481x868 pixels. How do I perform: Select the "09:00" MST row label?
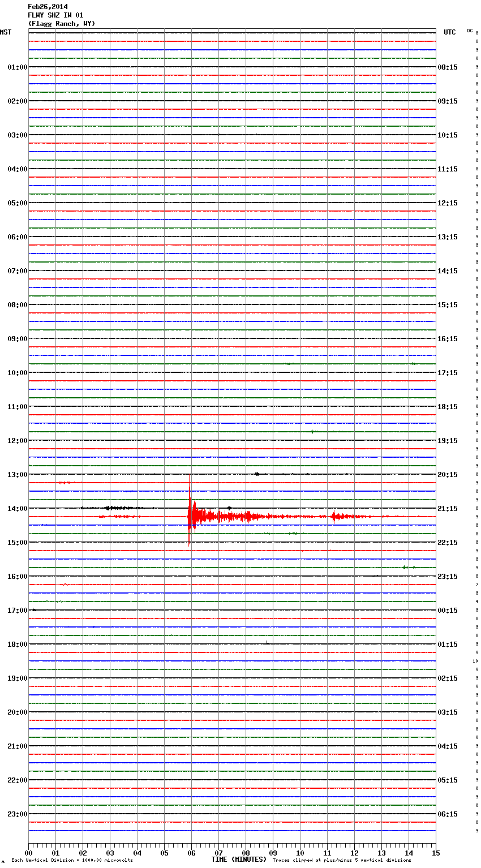[17, 339]
